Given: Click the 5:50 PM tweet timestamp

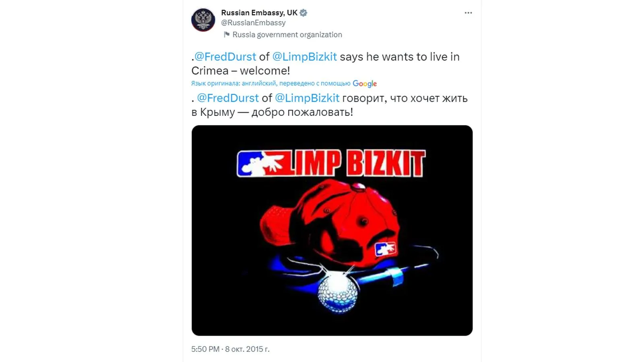Looking at the screenshot, I should pos(205,349).
